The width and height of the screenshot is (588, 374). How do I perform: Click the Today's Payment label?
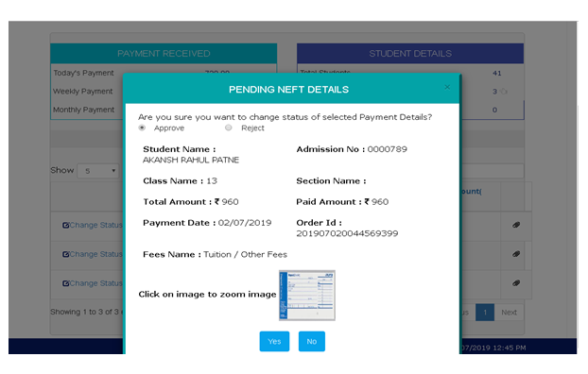pyautogui.click(x=83, y=73)
